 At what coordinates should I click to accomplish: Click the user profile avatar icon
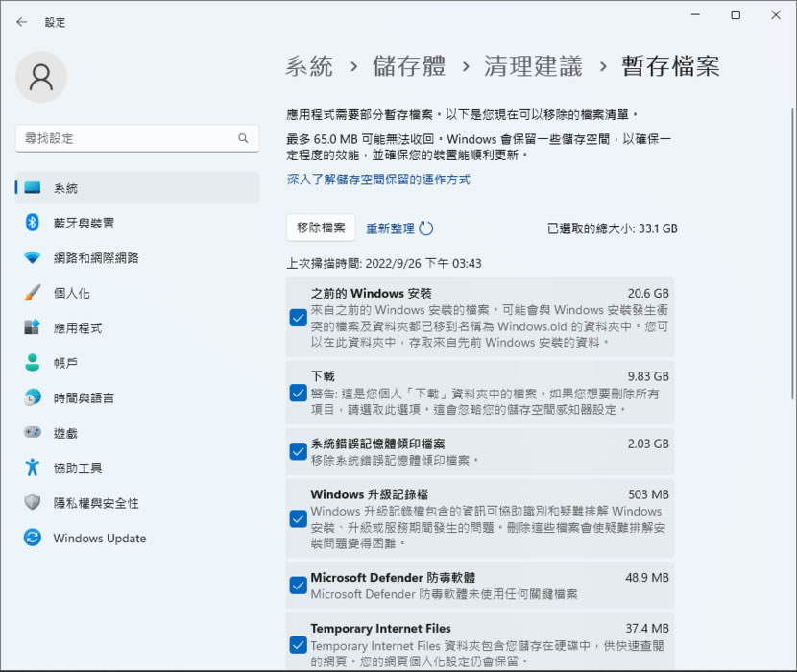coord(41,77)
